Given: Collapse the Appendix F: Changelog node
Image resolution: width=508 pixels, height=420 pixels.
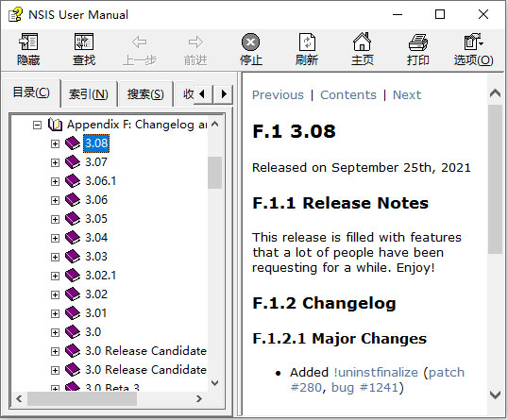Looking at the screenshot, I should point(38,125).
